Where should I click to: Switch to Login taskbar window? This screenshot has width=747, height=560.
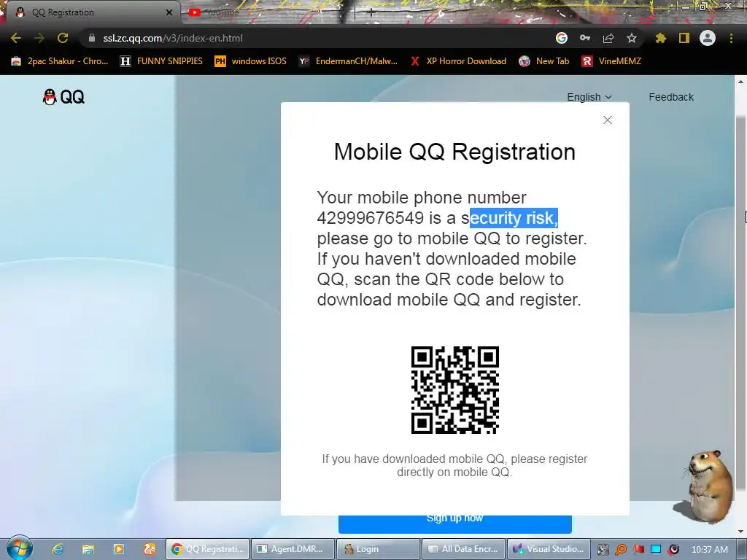pyautogui.click(x=378, y=549)
